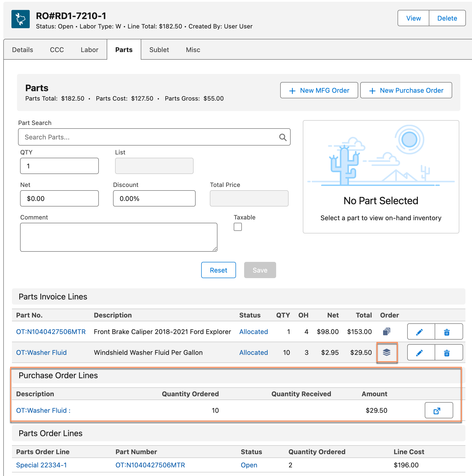Screen dimensions: 472x476
Task: Open the Sublet tab
Action: (159, 50)
